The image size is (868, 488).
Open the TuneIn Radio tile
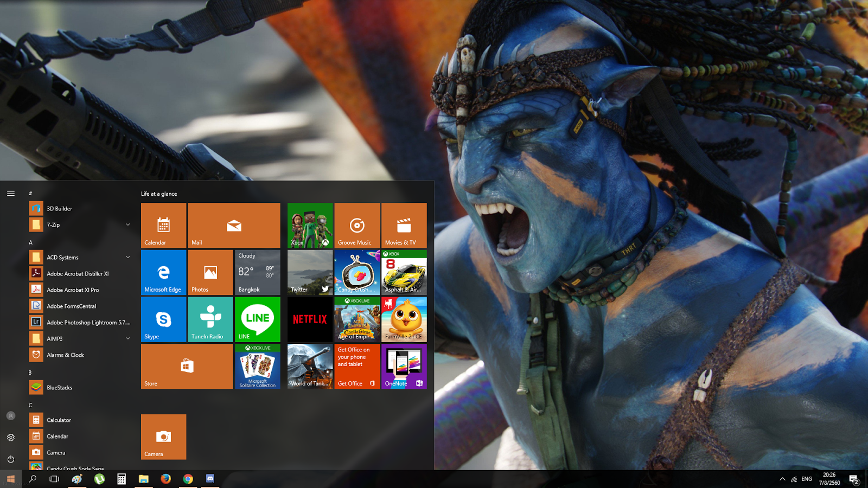tap(210, 319)
